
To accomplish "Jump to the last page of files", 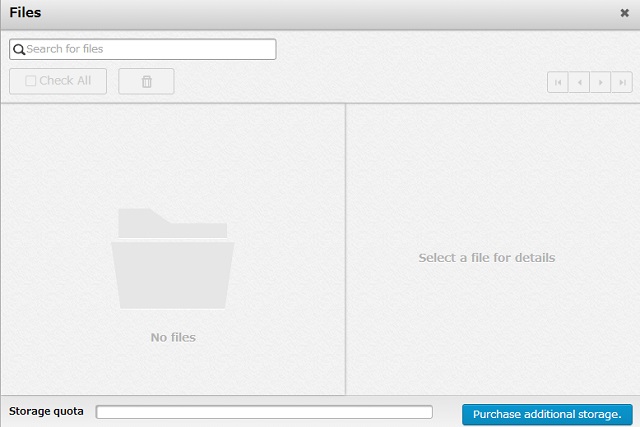I will [622, 82].
